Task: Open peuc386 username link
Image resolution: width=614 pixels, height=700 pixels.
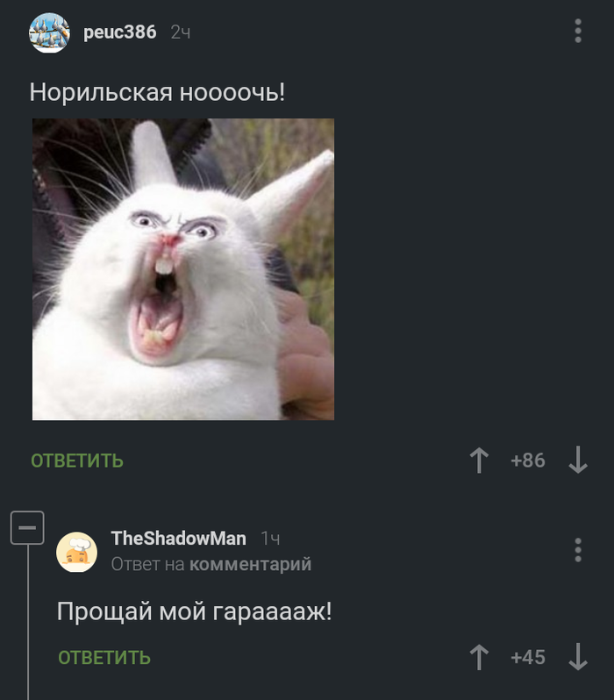Action: pos(119,32)
